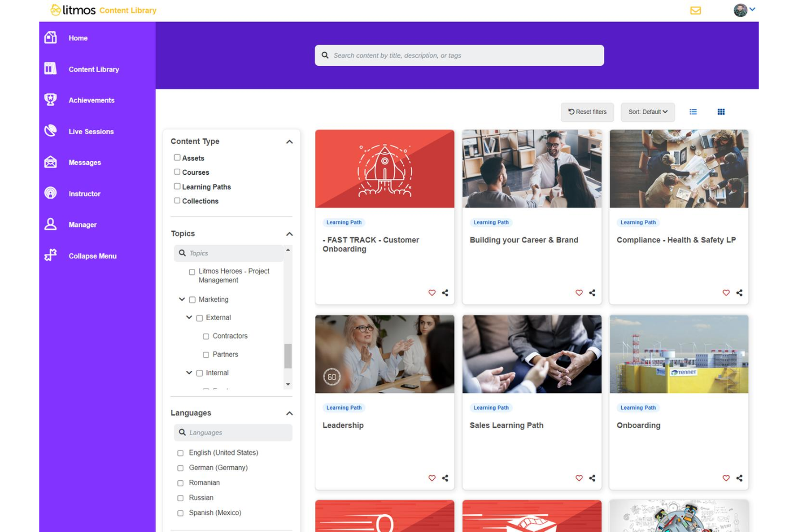Click the Live Sessions icon

pos(51,131)
